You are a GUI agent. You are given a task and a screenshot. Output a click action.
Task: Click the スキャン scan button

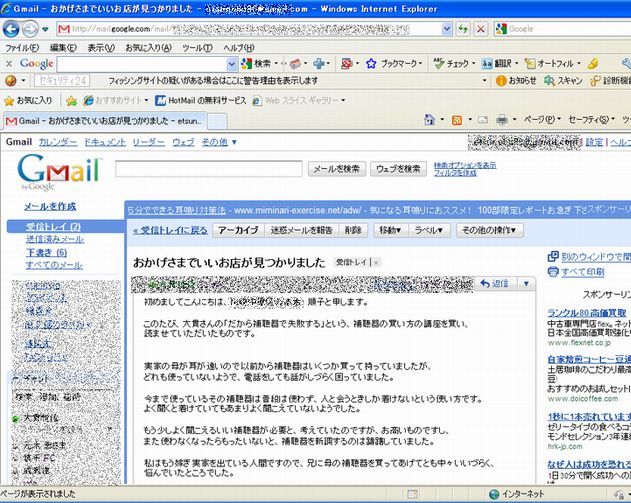point(563,81)
